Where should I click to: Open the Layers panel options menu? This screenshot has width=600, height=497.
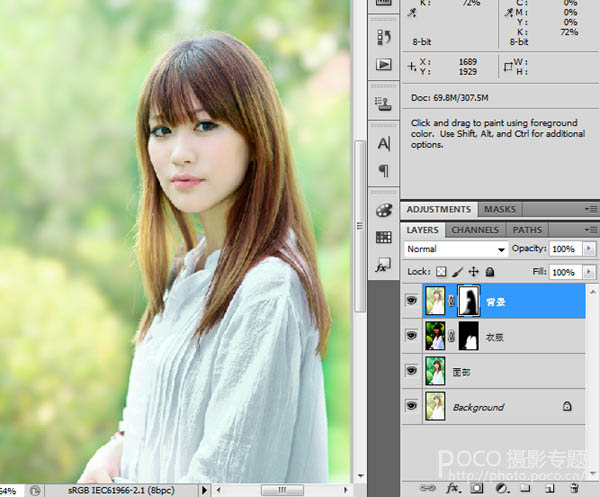click(x=592, y=230)
